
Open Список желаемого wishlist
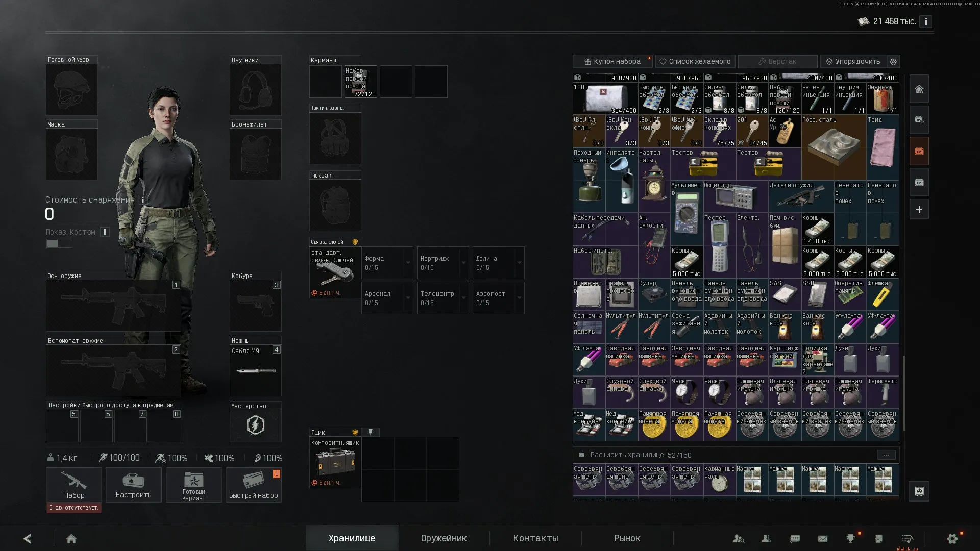[695, 61]
